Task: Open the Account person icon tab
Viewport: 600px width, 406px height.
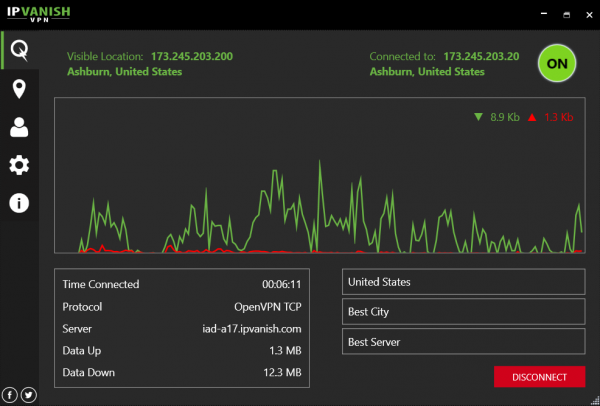Action: (19, 127)
